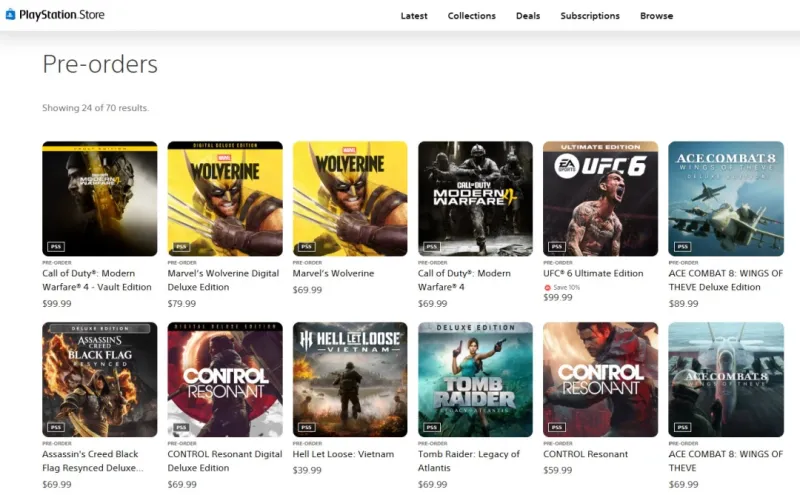Open the 'ACE COMBAT 8: WINGS OF THEVE Deluxe Edition' title

[726, 280]
